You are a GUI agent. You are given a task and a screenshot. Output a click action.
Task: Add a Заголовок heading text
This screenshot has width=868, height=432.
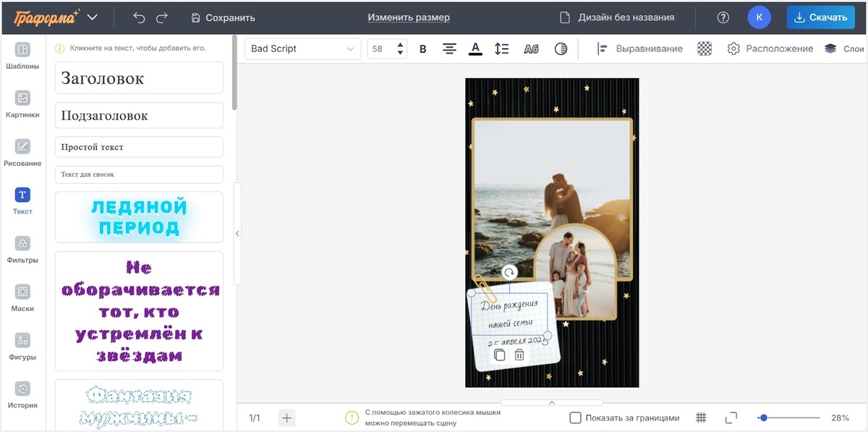tap(139, 77)
